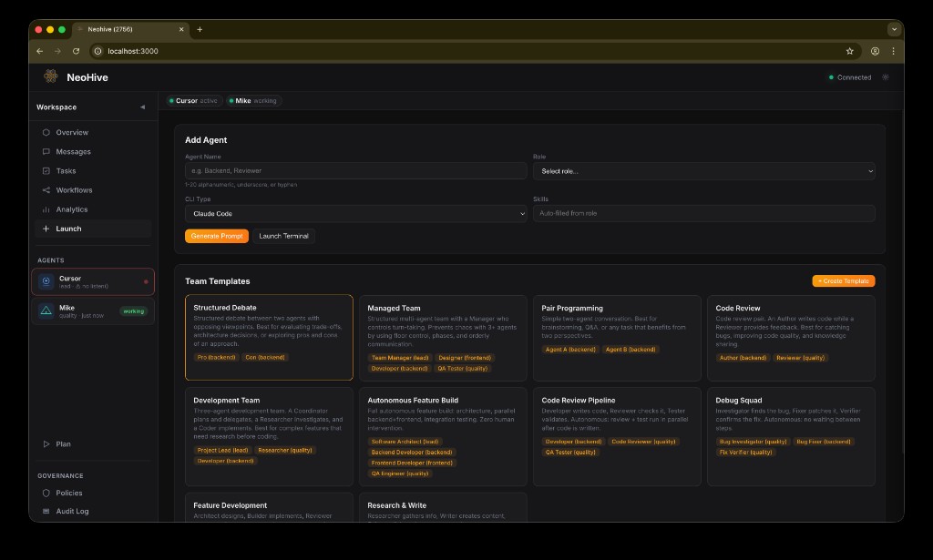Click the Create Template button
This screenshot has height=560, width=933.
(x=844, y=280)
